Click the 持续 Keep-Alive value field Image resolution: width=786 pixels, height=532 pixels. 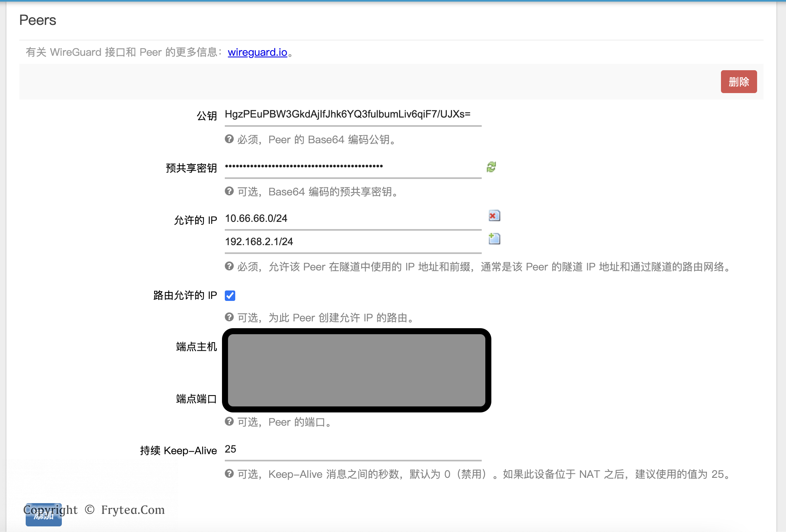[352, 449]
